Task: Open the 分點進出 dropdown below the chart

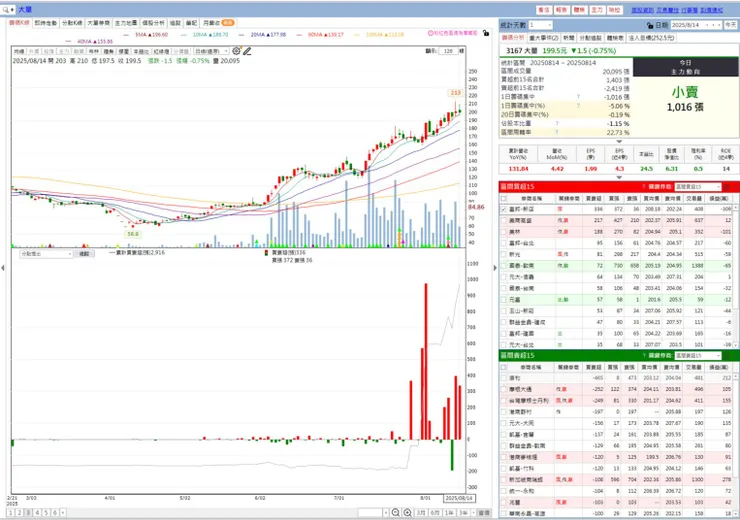Action: (x=46, y=254)
